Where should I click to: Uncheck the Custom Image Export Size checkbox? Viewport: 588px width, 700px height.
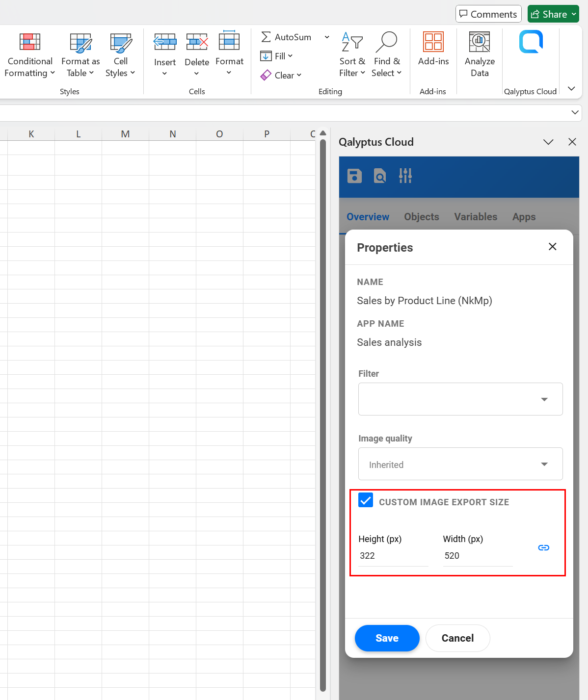(365, 500)
